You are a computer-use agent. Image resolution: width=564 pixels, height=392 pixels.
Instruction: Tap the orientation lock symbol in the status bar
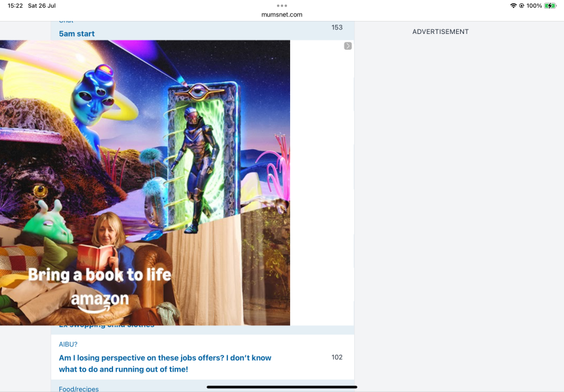[522, 6]
